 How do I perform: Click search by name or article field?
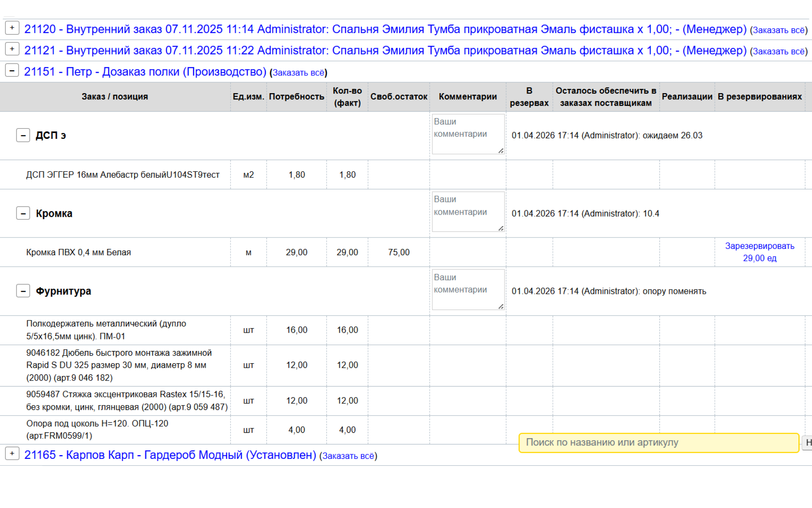(658, 443)
